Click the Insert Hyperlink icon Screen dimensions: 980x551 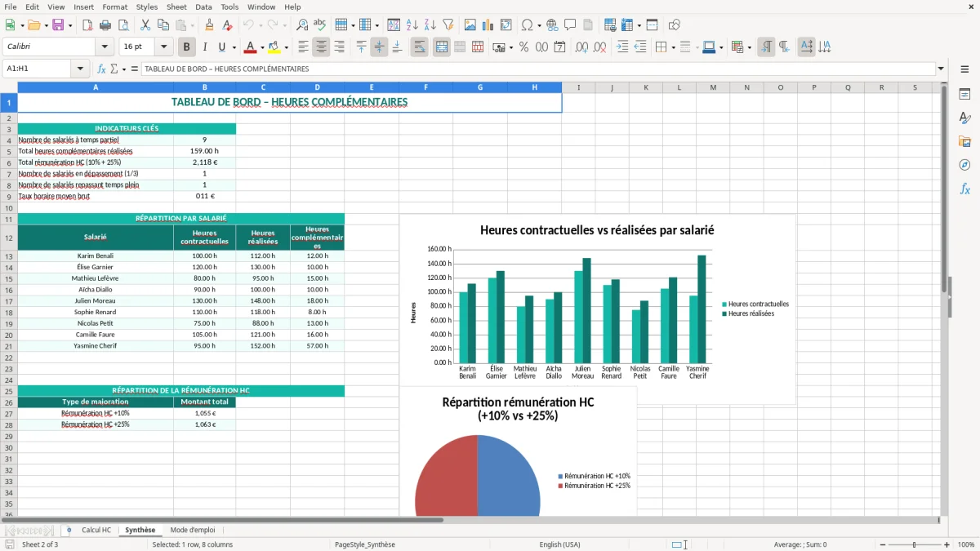coord(552,25)
